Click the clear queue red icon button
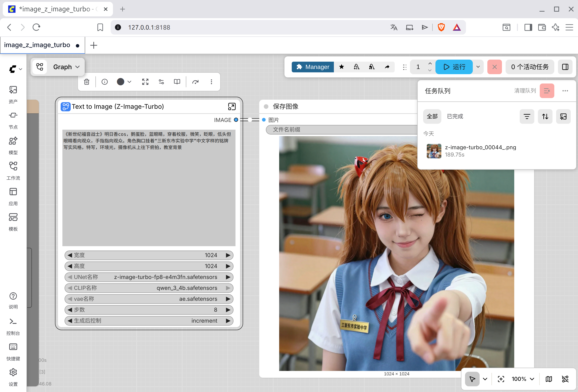This screenshot has width=578, height=392. click(x=547, y=91)
